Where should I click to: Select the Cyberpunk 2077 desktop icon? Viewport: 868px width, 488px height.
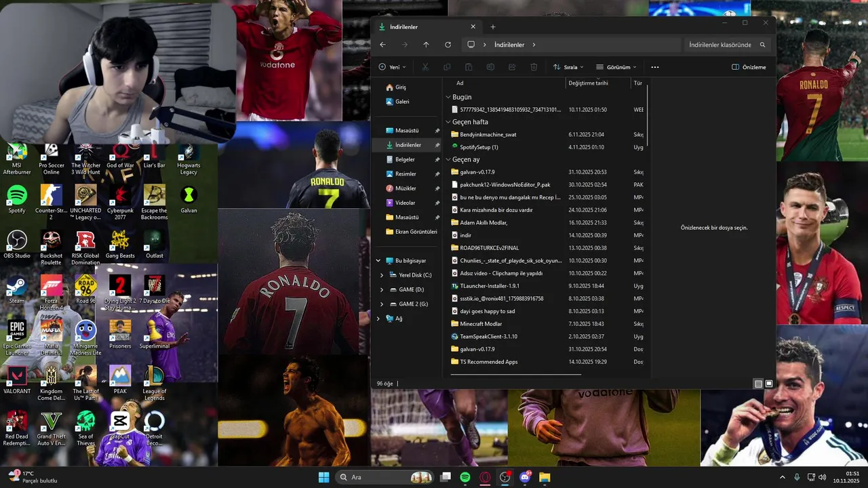pyautogui.click(x=120, y=203)
